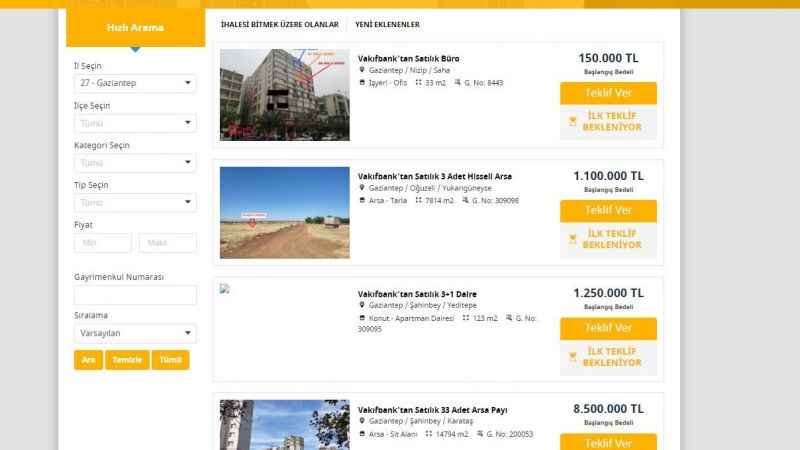Open the Satılık 3+1 Daire listing title
This screenshot has height=450, width=800.
click(417, 294)
